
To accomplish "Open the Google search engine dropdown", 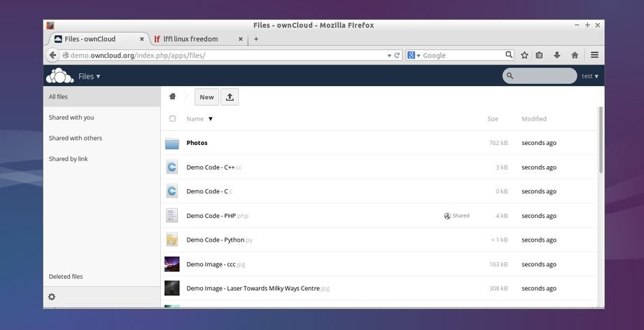I will (414, 55).
